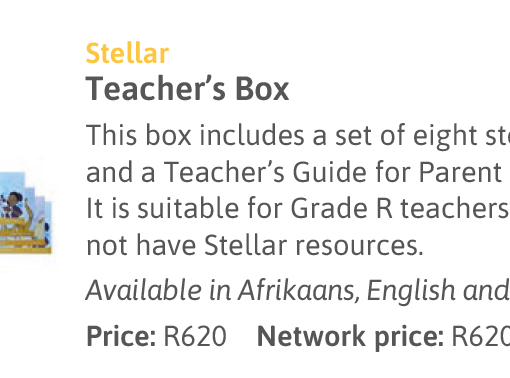Click the yellow Stellar heading
Screen dimensions: 510x378
[x=127, y=53]
